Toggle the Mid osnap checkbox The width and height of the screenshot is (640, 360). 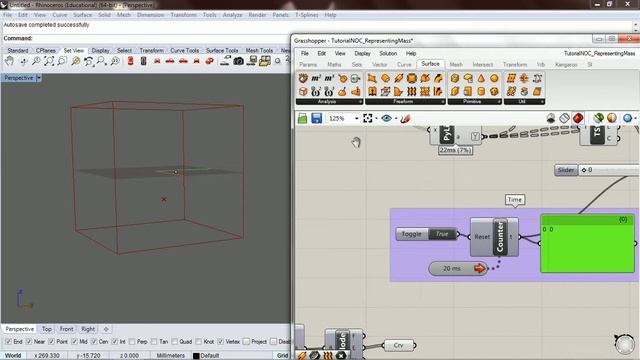point(74,342)
